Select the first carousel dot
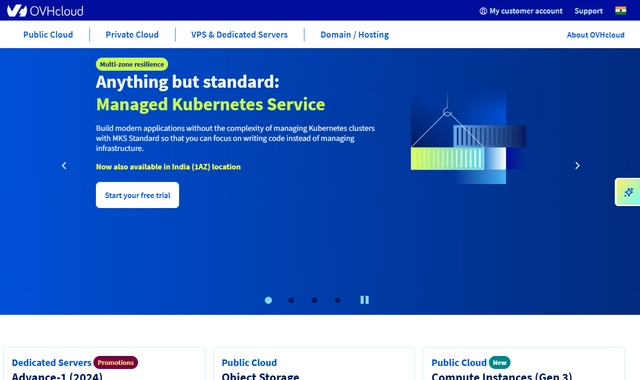 click(x=268, y=300)
